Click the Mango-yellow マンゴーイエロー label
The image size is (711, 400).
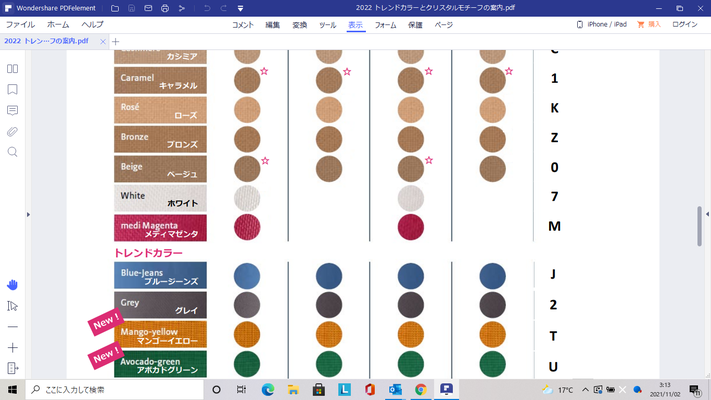click(160, 335)
